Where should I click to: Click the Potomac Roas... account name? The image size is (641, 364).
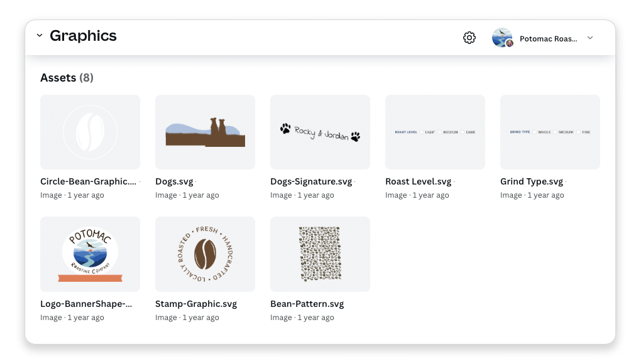click(549, 39)
